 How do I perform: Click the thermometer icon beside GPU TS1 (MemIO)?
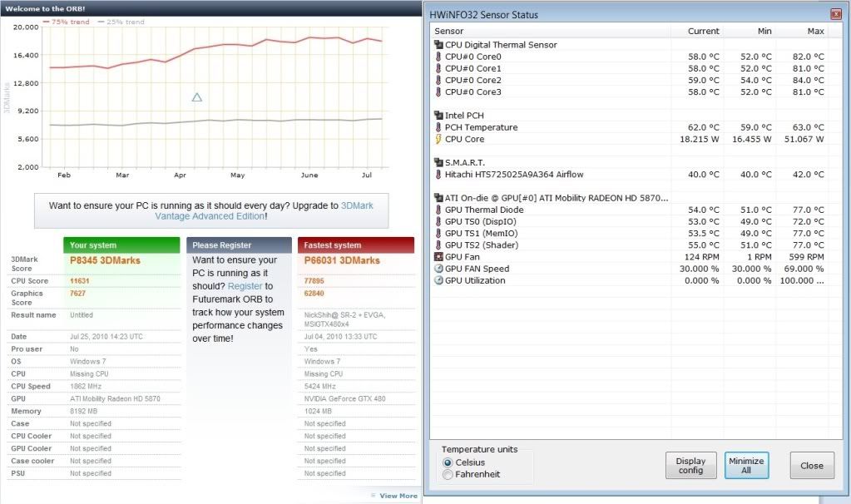pos(438,233)
